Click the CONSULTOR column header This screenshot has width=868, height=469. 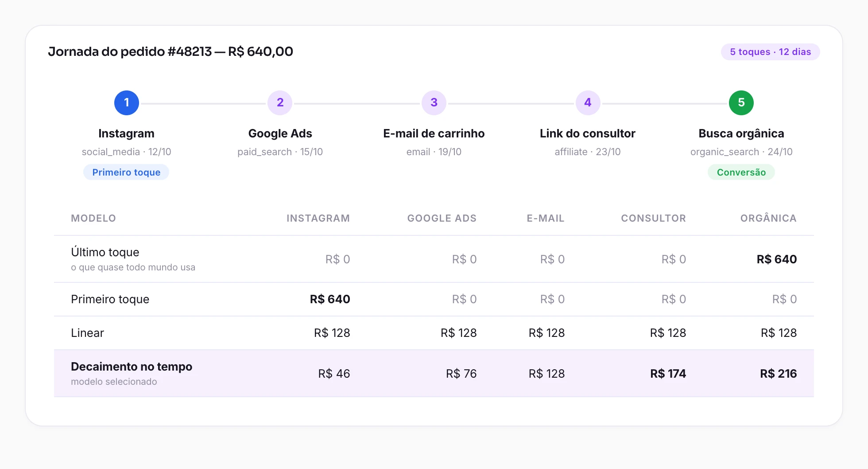coord(653,218)
